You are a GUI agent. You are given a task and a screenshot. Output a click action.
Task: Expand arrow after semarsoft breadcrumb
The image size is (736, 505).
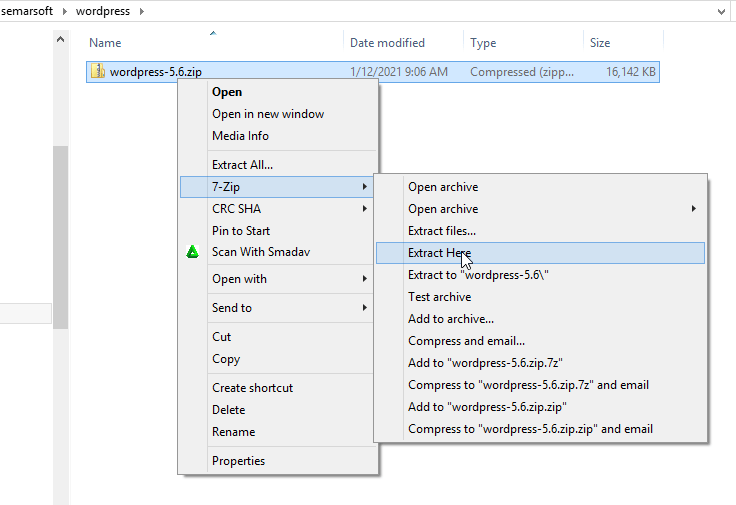tap(65, 11)
